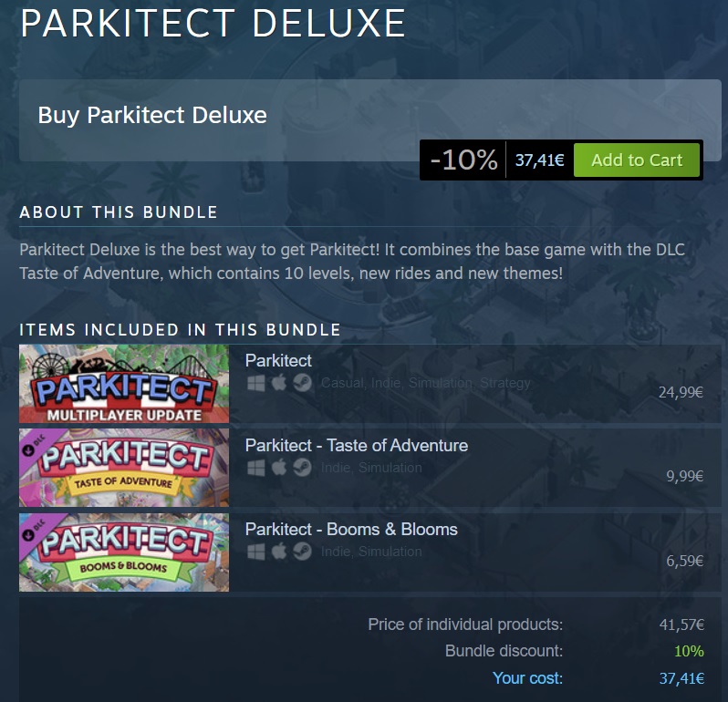The image size is (728, 702).
Task: Click the Steam icon under Parkitect
Action: tap(302, 383)
